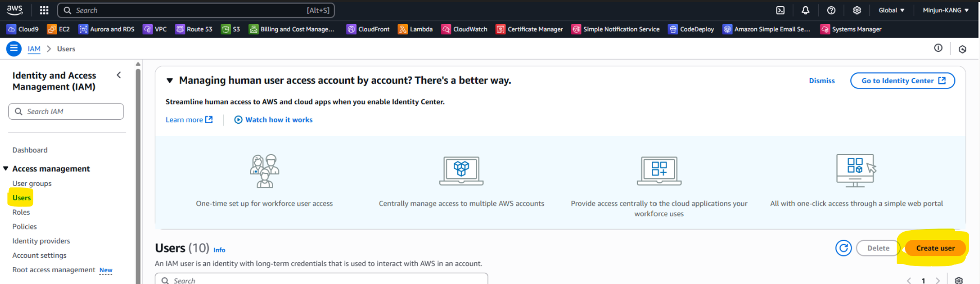This screenshot has height=284, width=980.
Task: Open the settings gear in header
Action: tap(857, 10)
